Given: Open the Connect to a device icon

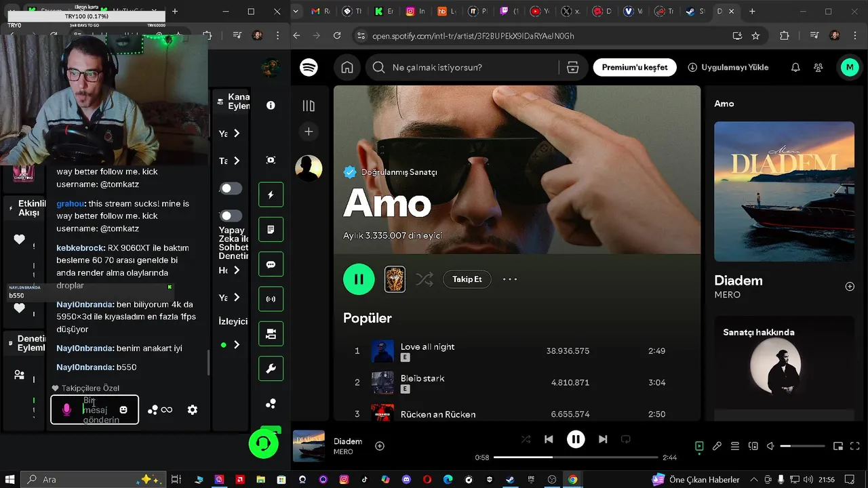Looking at the screenshot, I should (753, 446).
